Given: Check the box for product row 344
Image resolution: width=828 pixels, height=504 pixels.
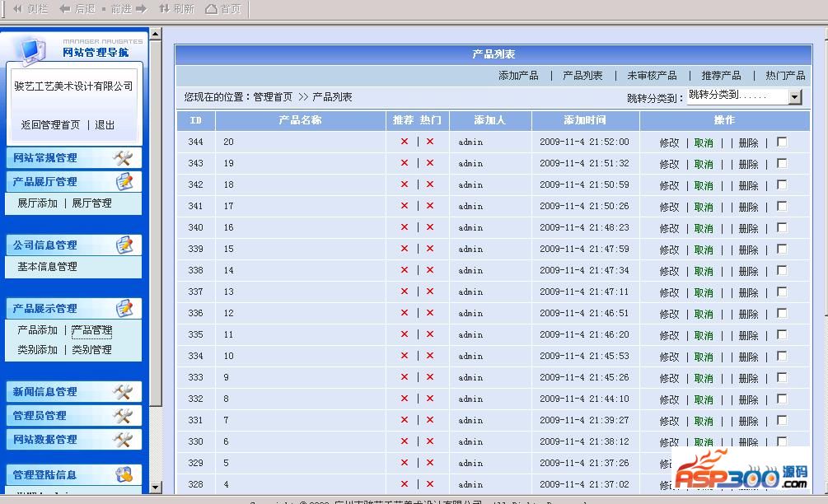Looking at the screenshot, I should 782,142.
